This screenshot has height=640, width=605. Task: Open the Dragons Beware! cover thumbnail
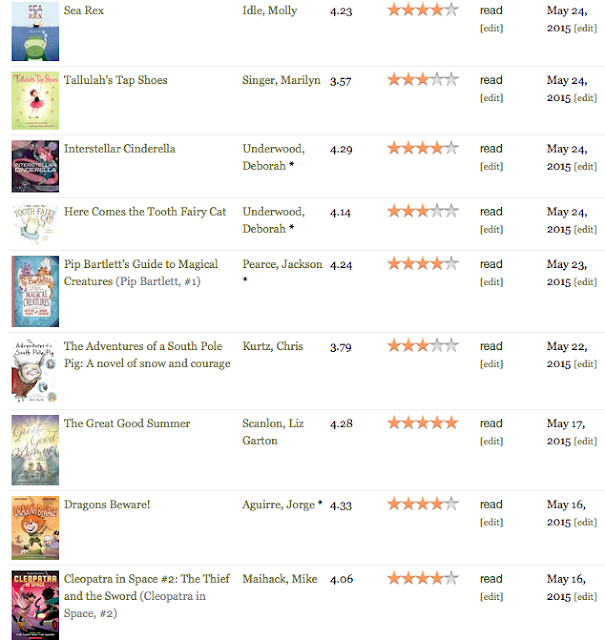35,528
